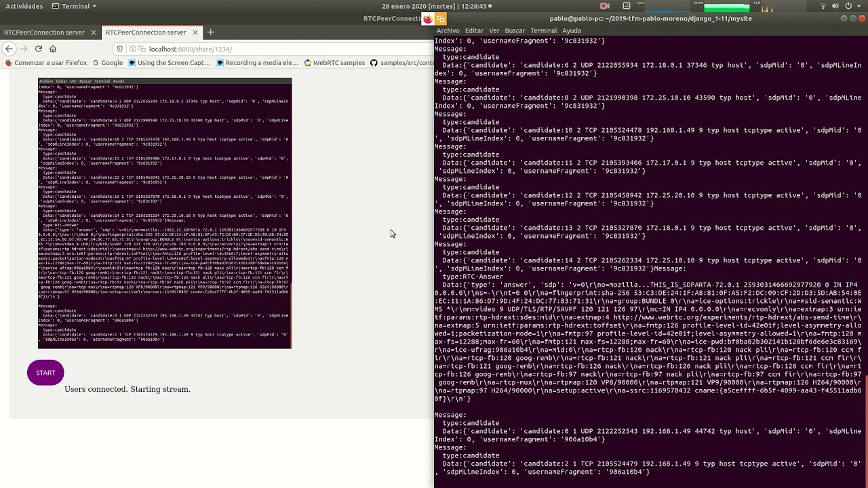
Task: Open the system monitor indicator icon
Action: coord(627,6)
